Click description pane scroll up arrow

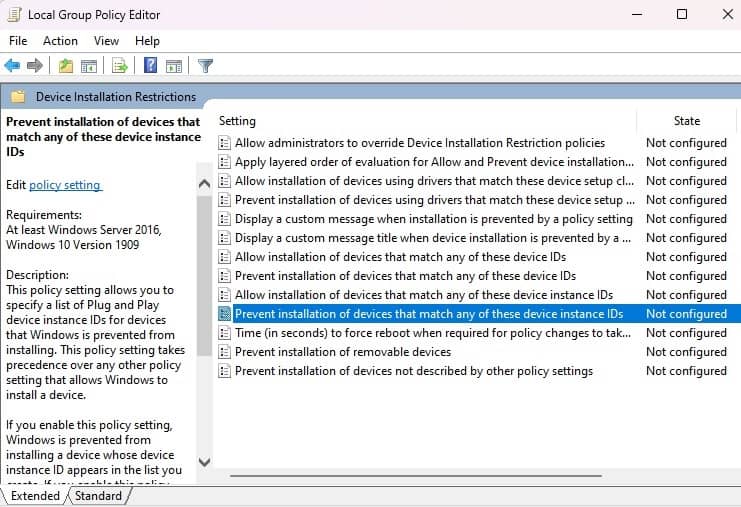(x=204, y=184)
